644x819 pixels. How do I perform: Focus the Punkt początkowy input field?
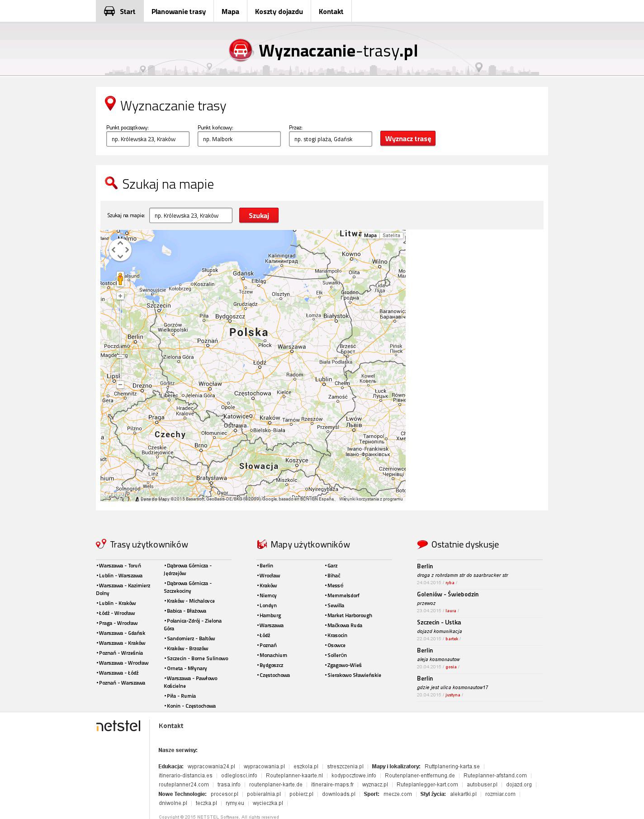(148, 139)
